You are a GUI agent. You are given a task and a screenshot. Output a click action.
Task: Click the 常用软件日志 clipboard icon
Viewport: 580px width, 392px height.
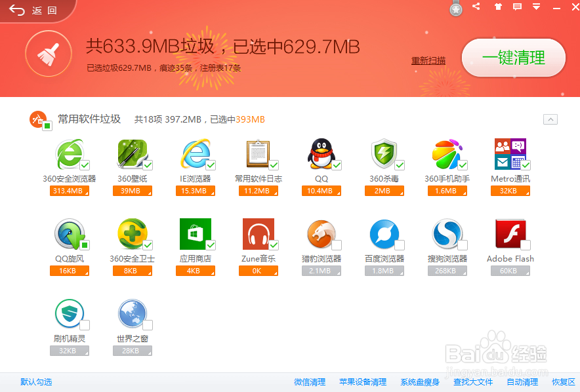tap(258, 153)
